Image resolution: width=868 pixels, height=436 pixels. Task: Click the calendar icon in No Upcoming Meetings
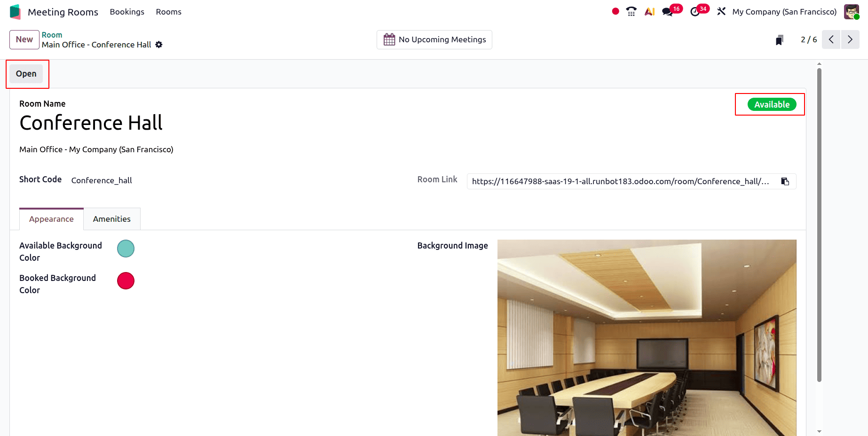pyautogui.click(x=389, y=39)
